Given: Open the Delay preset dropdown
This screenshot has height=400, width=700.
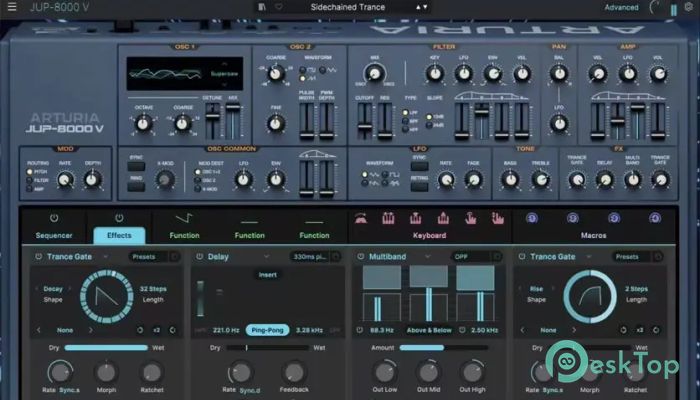Looking at the screenshot, I should point(312,256).
